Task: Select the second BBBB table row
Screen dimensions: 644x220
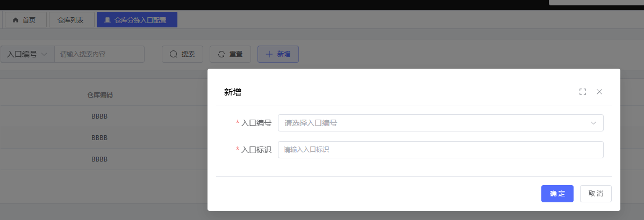Action: [x=99, y=137]
